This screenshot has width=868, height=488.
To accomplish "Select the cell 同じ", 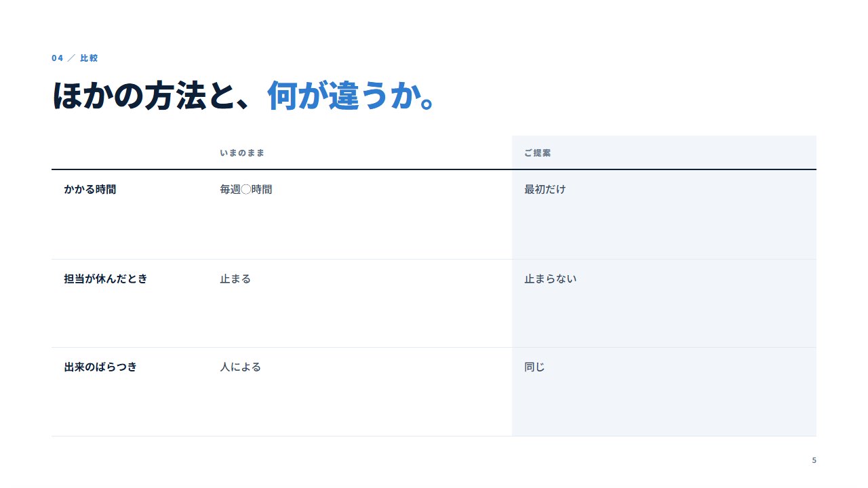I will pyautogui.click(x=534, y=367).
